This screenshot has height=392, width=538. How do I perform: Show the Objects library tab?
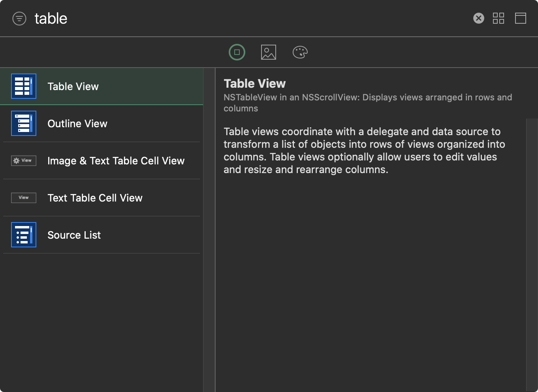[237, 52]
